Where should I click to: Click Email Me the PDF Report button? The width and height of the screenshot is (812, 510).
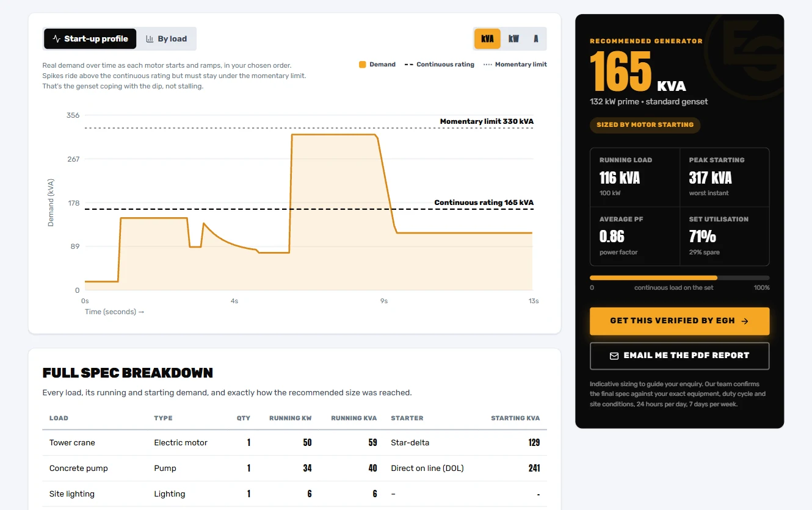[x=680, y=356]
